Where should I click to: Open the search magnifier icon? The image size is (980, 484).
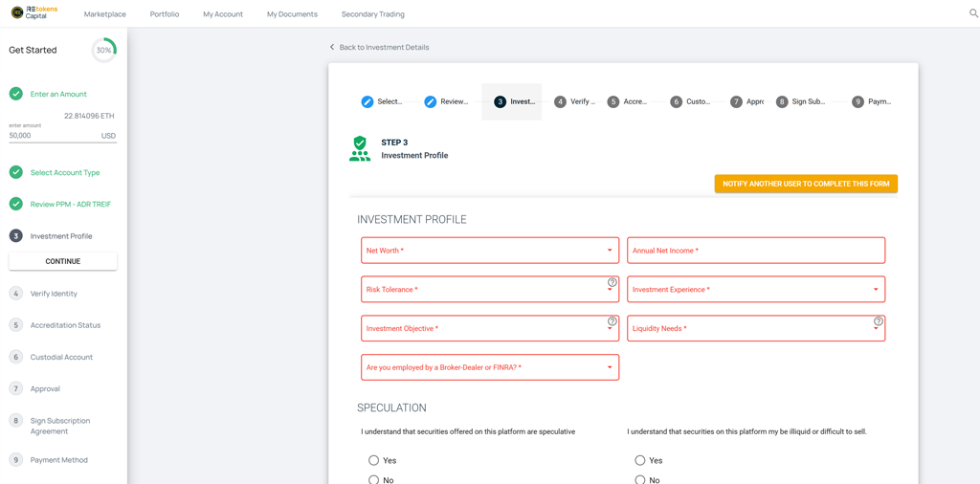pos(972,13)
